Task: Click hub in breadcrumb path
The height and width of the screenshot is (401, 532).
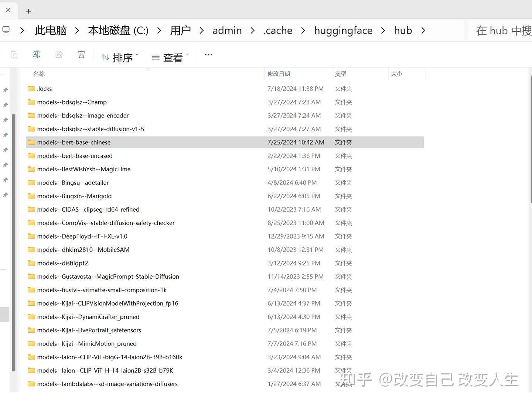Action: point(403,30)
